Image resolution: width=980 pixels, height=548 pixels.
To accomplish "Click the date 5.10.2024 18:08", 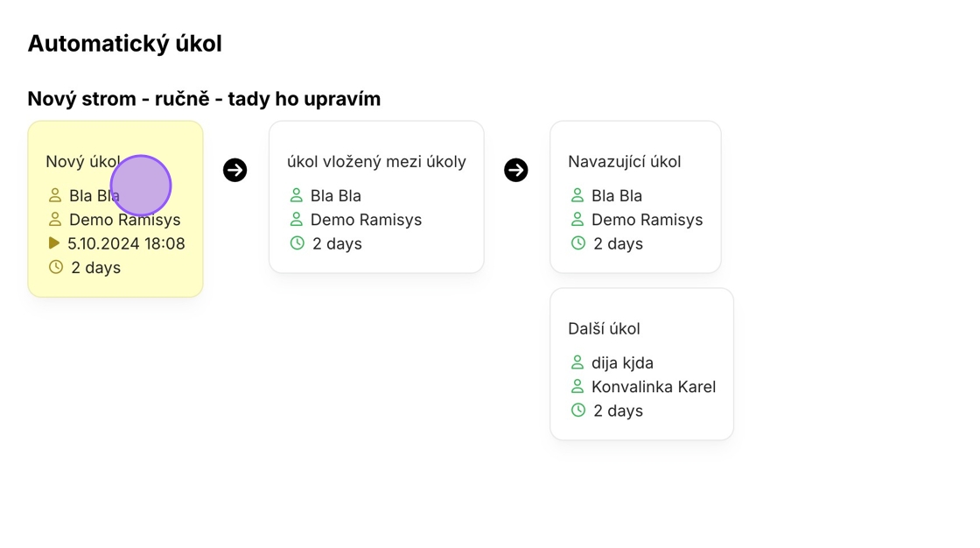I will pos(126,243).
